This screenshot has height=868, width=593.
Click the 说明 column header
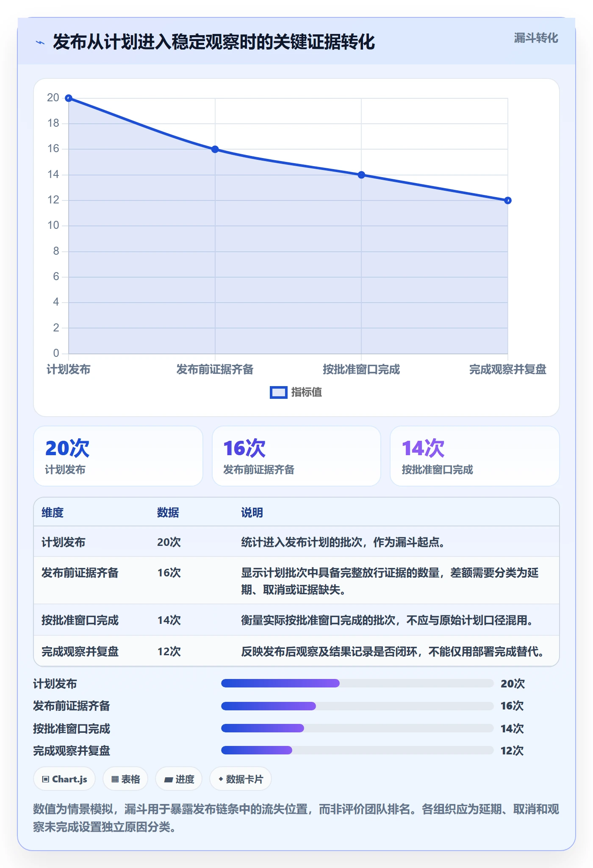click(252, 512)
